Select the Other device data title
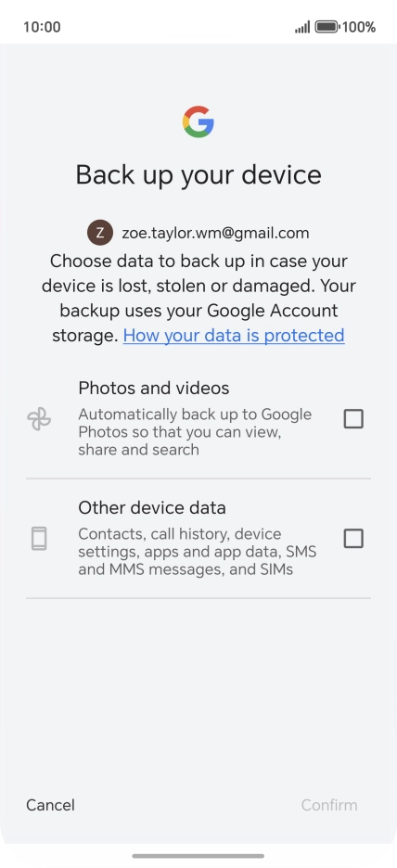The image size is (397, 868). click(152, 507)
